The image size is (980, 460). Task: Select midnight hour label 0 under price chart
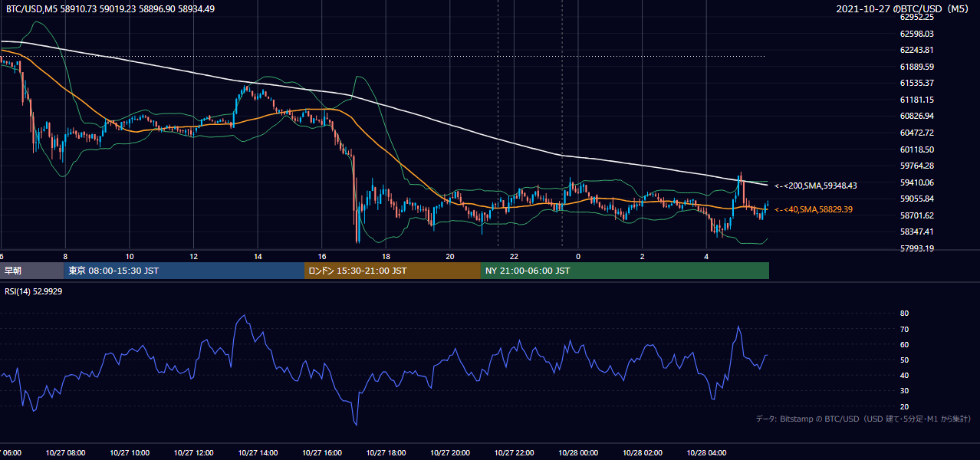[578, 256]
